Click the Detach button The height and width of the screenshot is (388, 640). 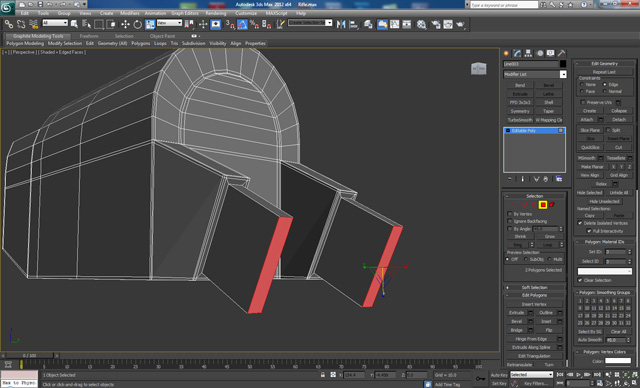pos(619,120)
